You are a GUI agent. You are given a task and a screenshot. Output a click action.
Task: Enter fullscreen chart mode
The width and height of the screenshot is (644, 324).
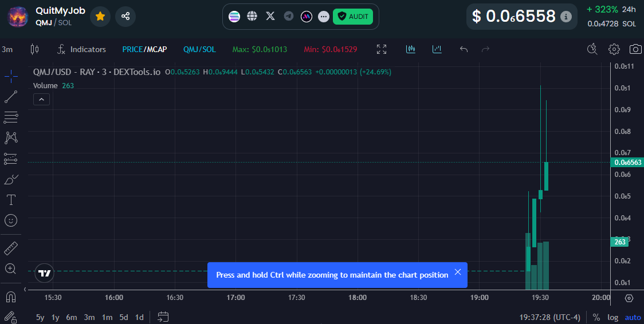(x=382, y=49)
